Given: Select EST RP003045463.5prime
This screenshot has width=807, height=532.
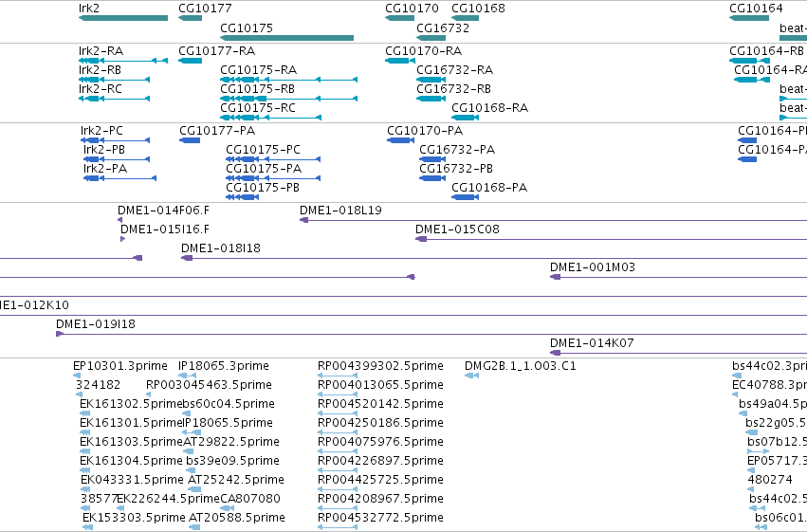Looking at the screenshot, I should (148, 394).
